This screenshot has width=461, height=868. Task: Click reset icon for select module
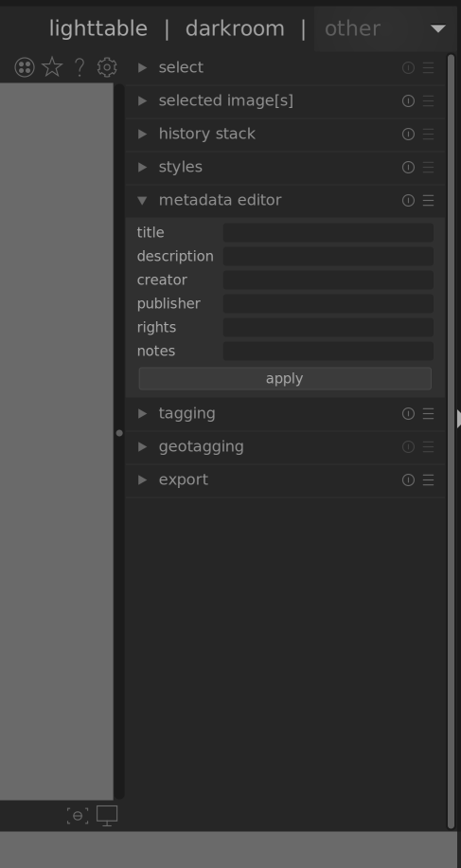coord(408,67)
